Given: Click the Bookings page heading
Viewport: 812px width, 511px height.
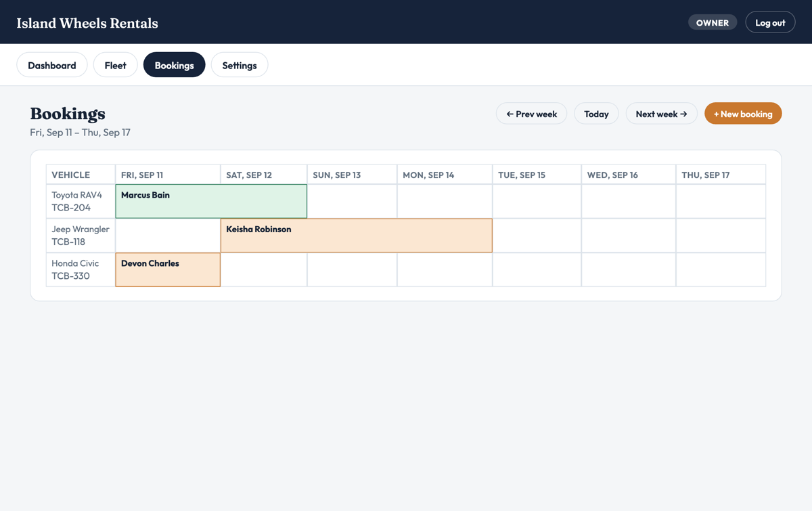Looking at the screenshot, I should pyautogui.click(x=68, y=113).
